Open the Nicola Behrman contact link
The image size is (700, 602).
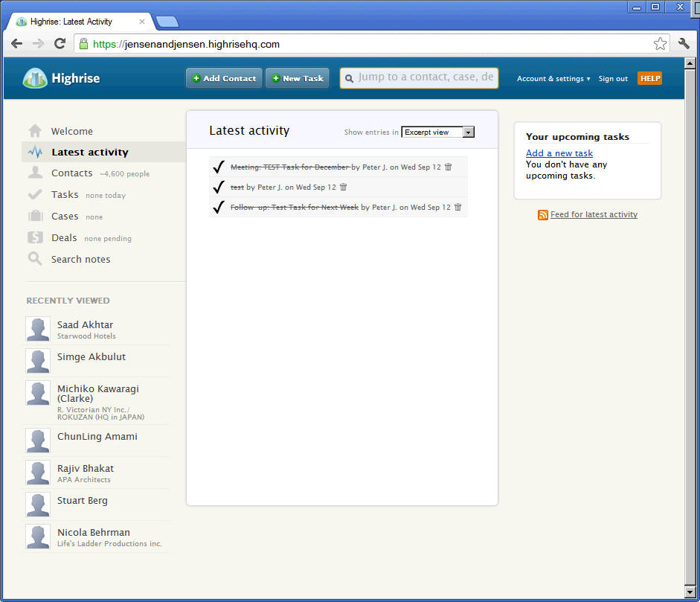point(93,532)
